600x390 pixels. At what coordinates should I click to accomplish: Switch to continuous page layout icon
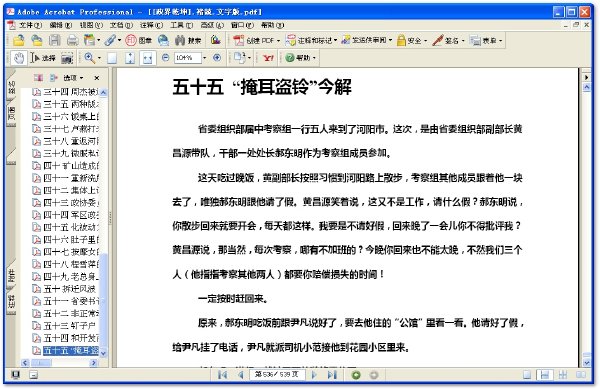(x=545, y=375)
